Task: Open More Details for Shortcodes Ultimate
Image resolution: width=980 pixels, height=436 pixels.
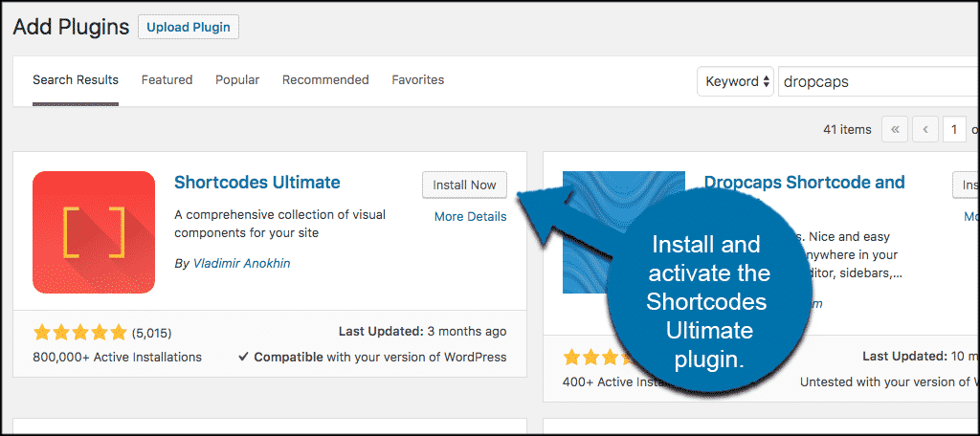Action: click(x=471, y=217)
